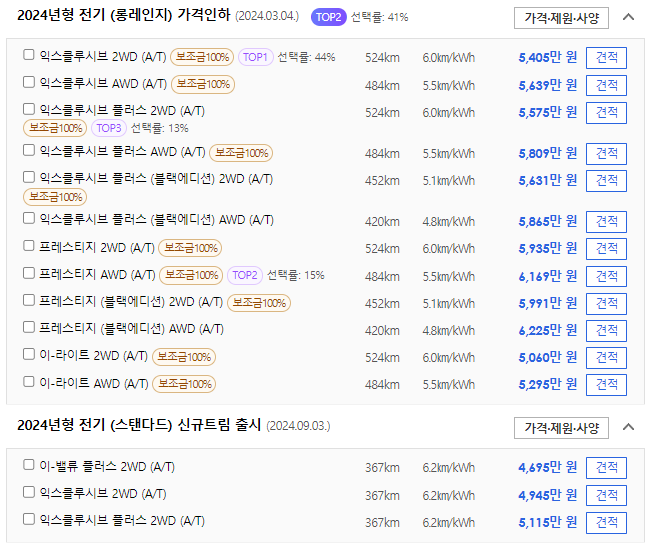Tick 이-라이트 2WD (A/T) checkbox
This screenshot has height=554, width=654.
(28, 354)
